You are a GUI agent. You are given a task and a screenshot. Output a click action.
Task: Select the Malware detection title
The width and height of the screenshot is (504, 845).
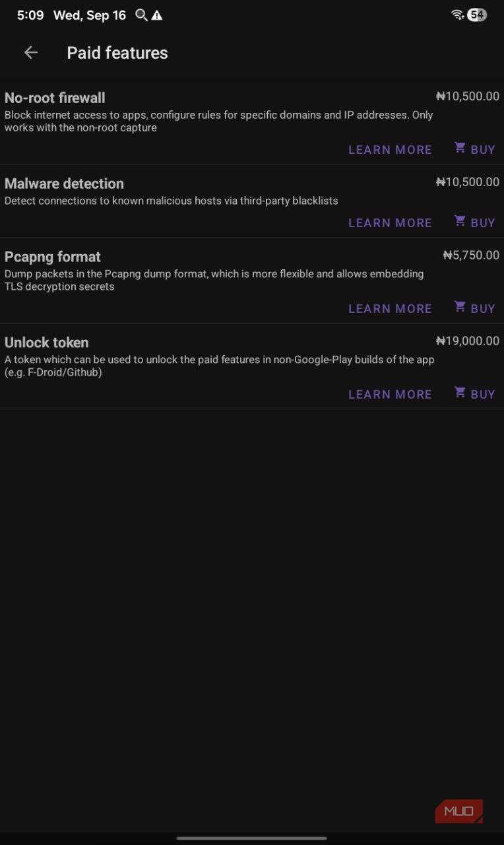(64, 184)
